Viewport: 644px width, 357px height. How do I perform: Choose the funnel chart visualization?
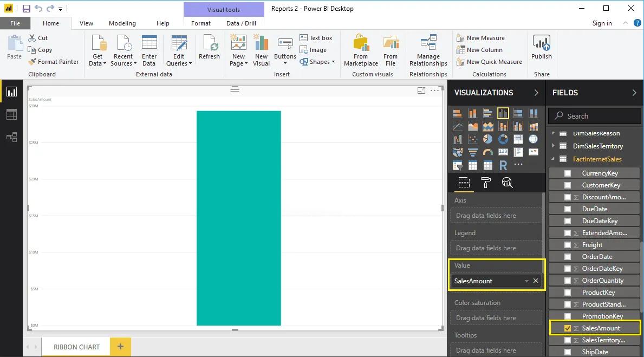(x=473, y=153)
